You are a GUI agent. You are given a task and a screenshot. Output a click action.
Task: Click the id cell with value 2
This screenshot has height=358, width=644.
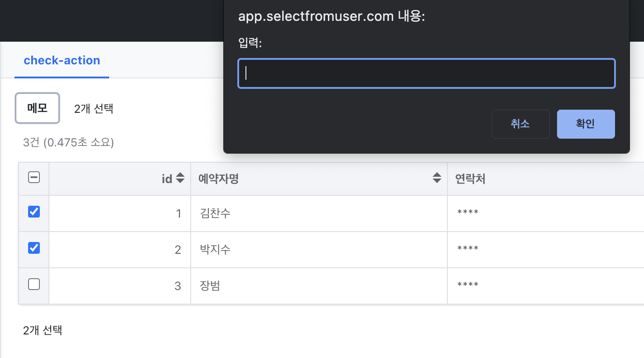(x=178, y=250)
